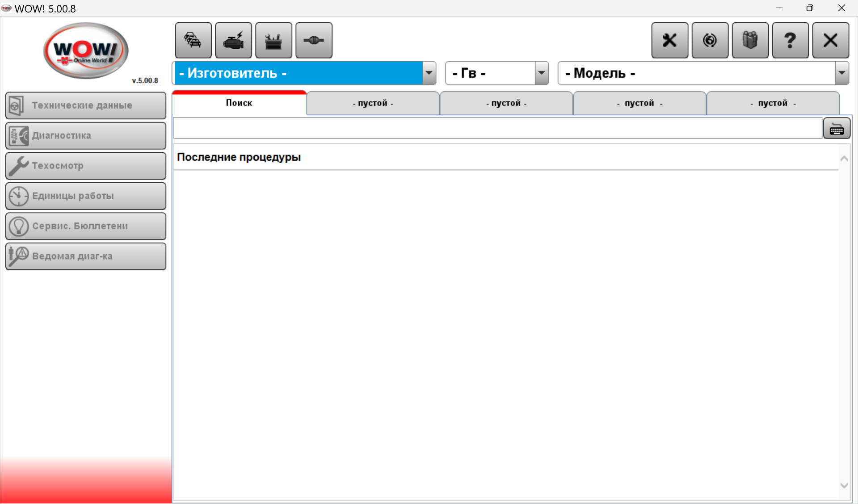Image resolution: width=858 pixels, height=504 pixels.
Task: Open Сервис. Бюллетени section
Action: click(x=86, y=226)
